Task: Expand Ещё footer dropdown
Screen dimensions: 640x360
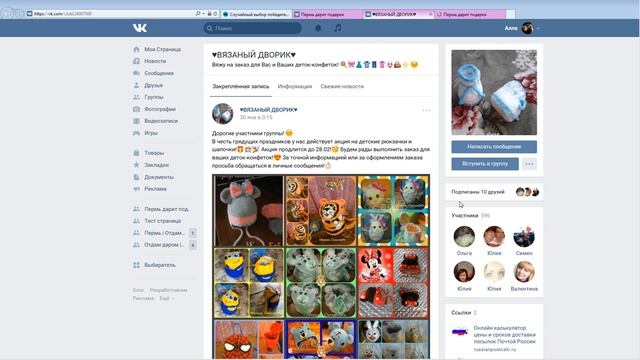Action: click(167, 298)
